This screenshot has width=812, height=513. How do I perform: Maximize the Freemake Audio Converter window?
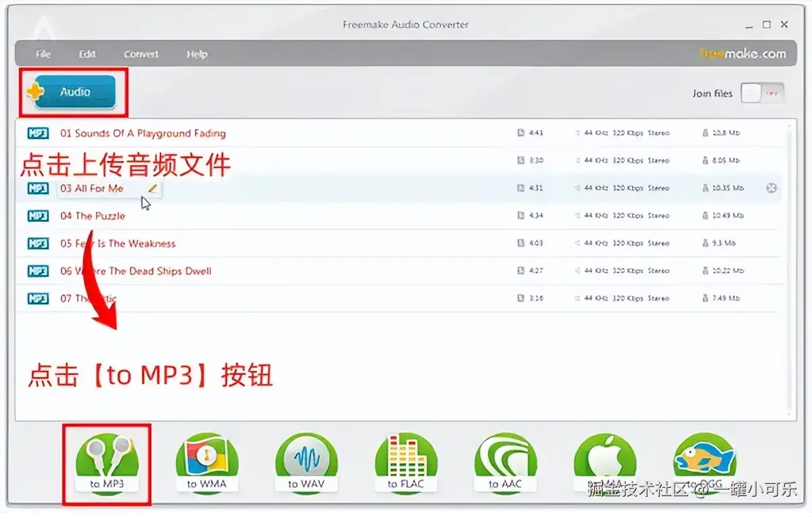(x=766, y=24)
